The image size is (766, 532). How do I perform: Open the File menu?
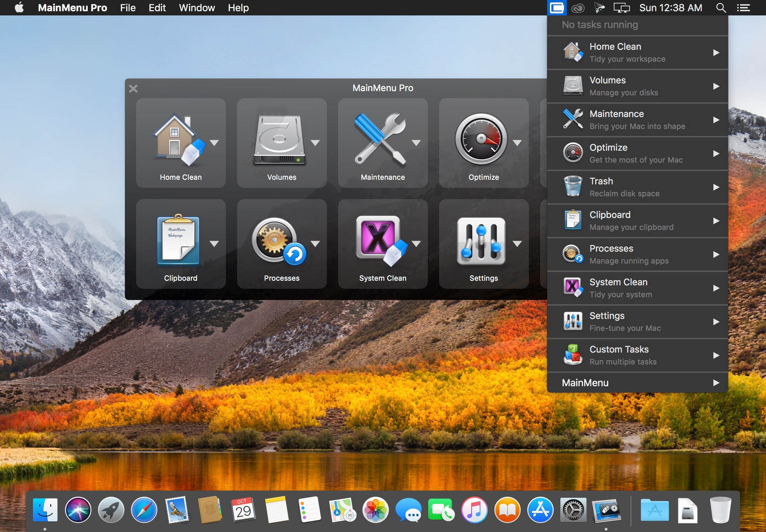coord(128,8)
